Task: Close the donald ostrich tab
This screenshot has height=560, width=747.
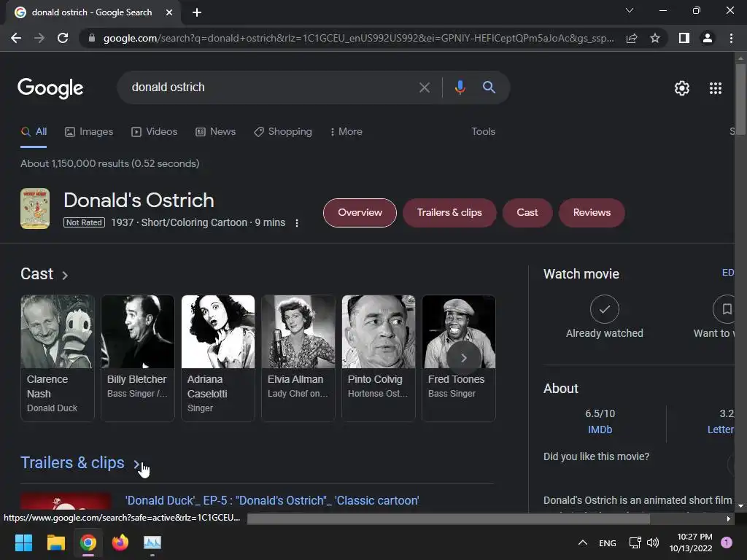Action: (x=169, y=12)
